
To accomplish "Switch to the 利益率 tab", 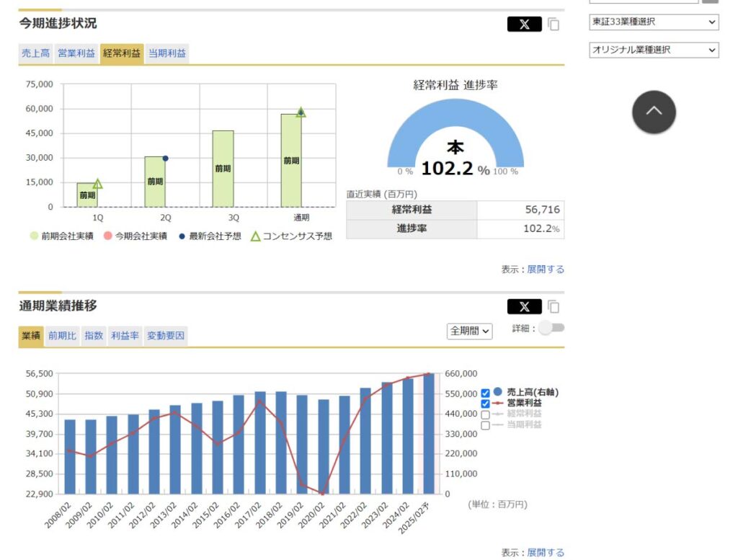I will [x=125, y=336].
